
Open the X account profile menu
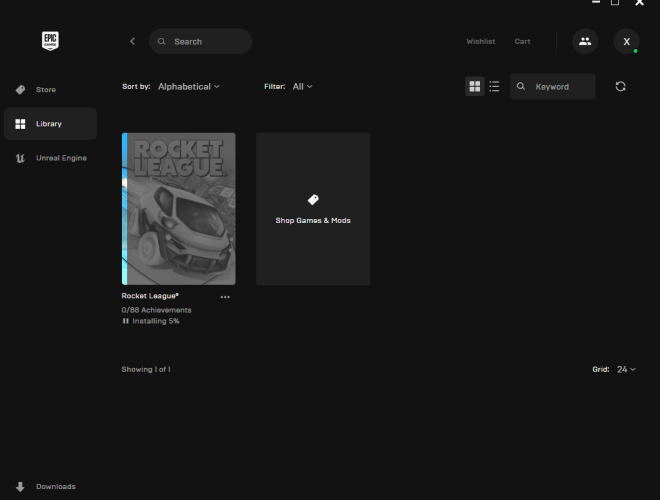pyautogui.click(x=626, y=41)
